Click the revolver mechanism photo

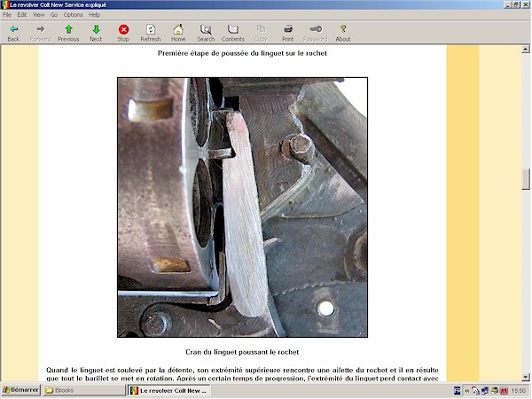pyautogui.click(x=242, y=207)
